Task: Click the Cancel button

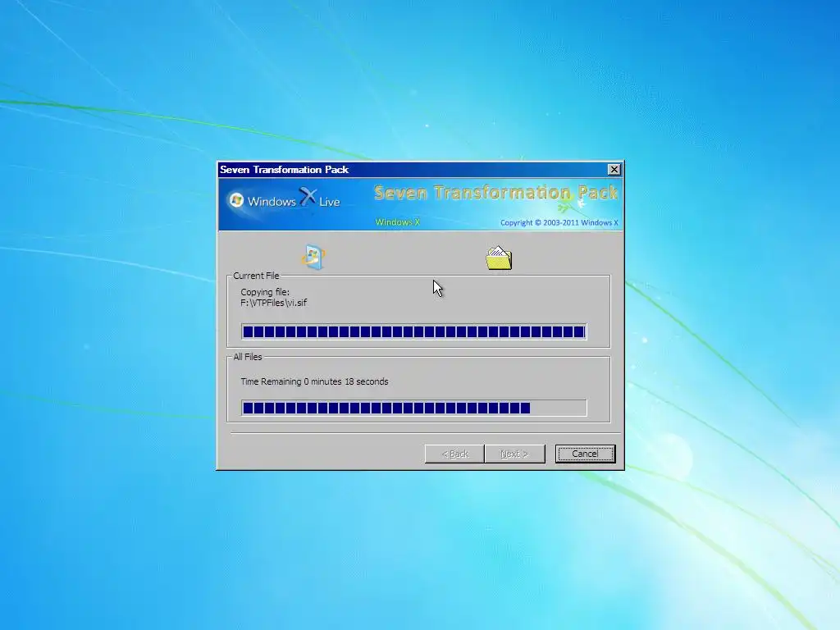Action: point(585,454)
